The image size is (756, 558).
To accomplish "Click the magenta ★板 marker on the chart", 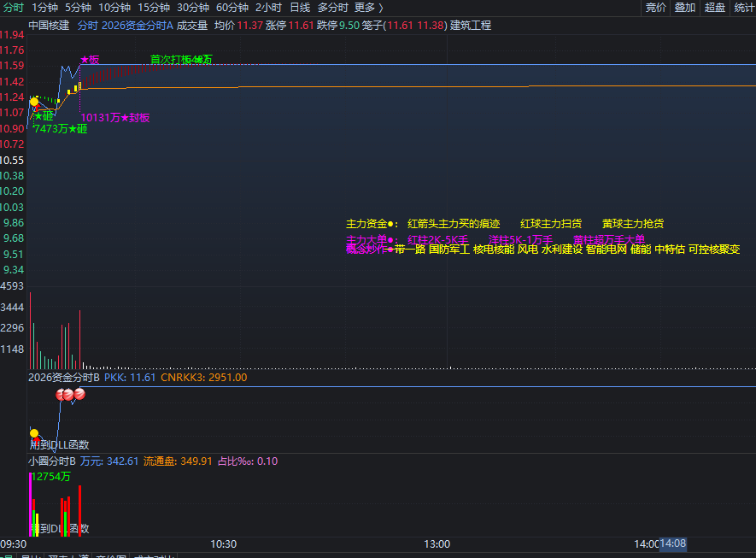I will pos(90,59).
